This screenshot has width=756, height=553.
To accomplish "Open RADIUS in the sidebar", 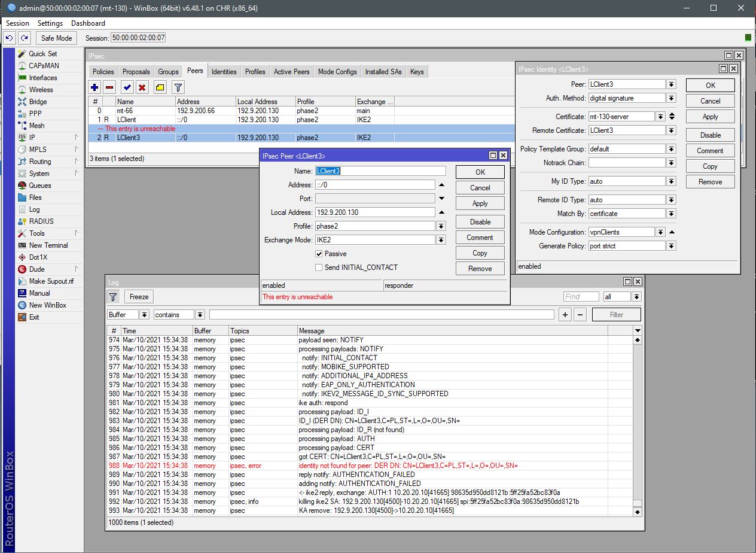I will pyautogui.click(x=41, y=221).
